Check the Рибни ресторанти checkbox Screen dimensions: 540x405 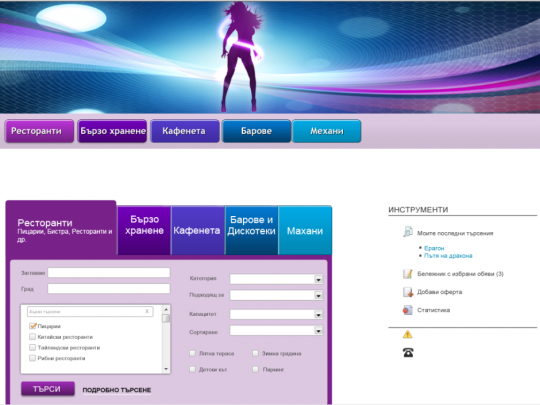(32, 358)
